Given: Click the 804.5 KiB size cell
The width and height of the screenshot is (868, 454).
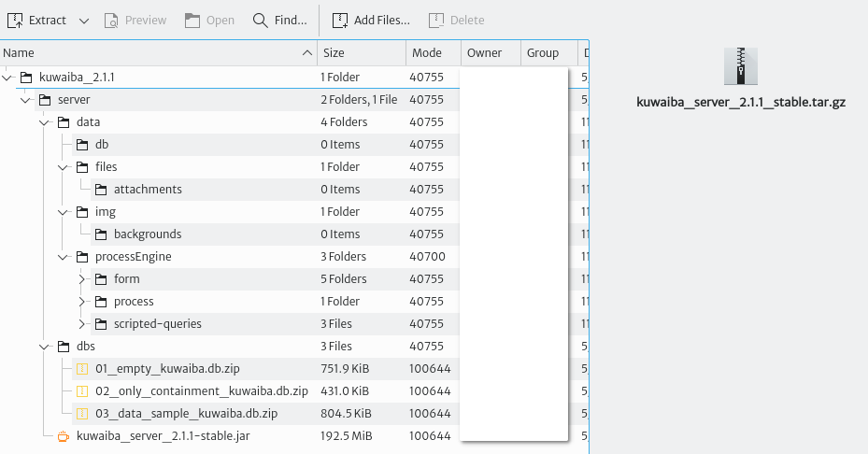Looking at the screenshot, I should 346,414.
